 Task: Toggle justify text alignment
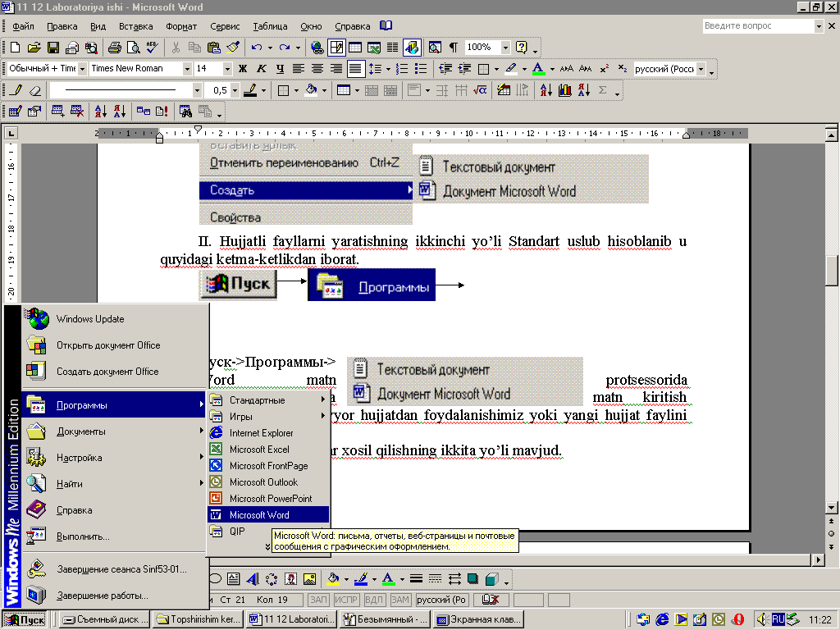point(354,69)
